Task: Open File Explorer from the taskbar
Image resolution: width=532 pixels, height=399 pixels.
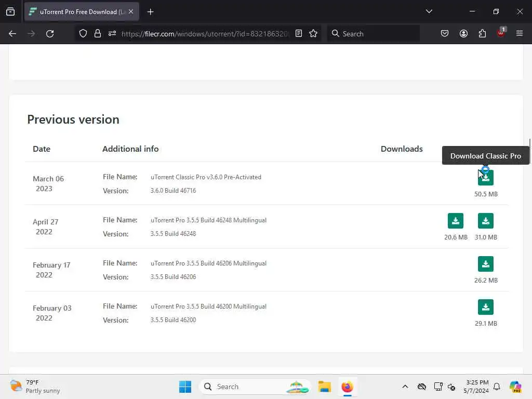Action: pos(324,387)
